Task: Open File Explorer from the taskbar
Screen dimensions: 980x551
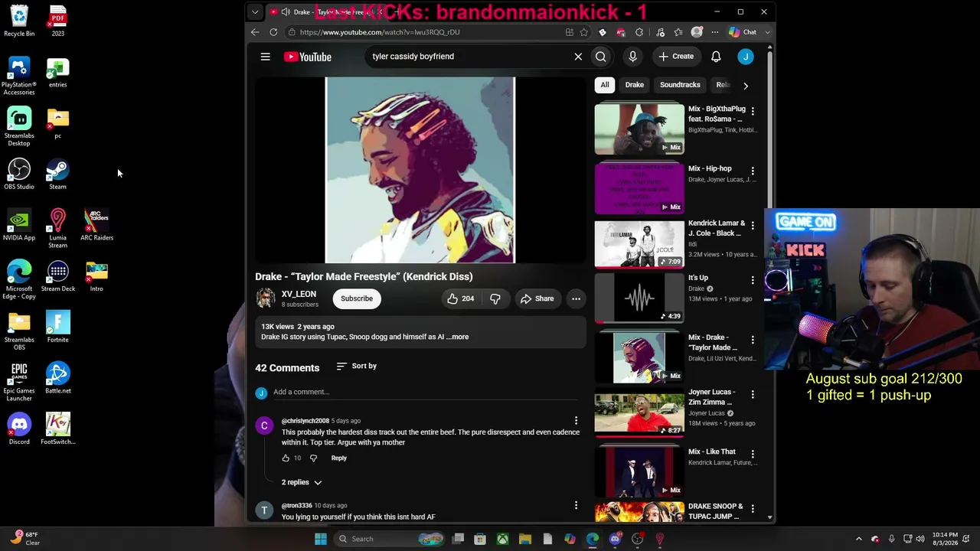Action: click(524, 539)
